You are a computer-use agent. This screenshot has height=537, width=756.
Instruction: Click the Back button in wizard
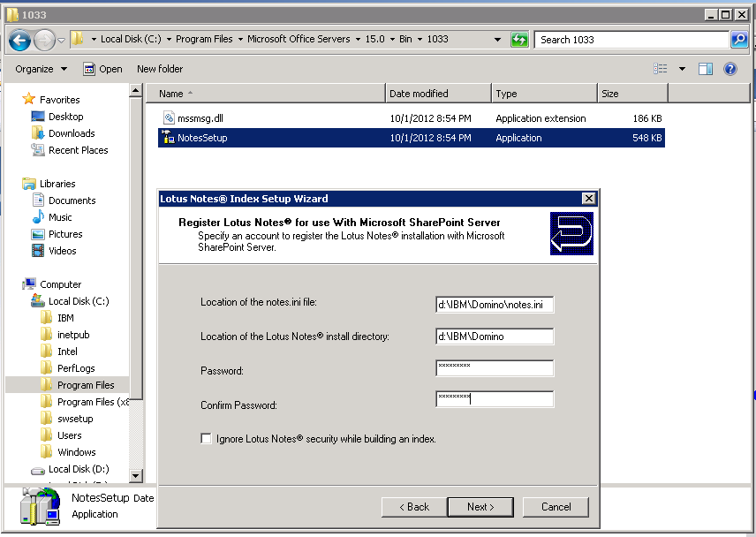[x=414, y=507]
